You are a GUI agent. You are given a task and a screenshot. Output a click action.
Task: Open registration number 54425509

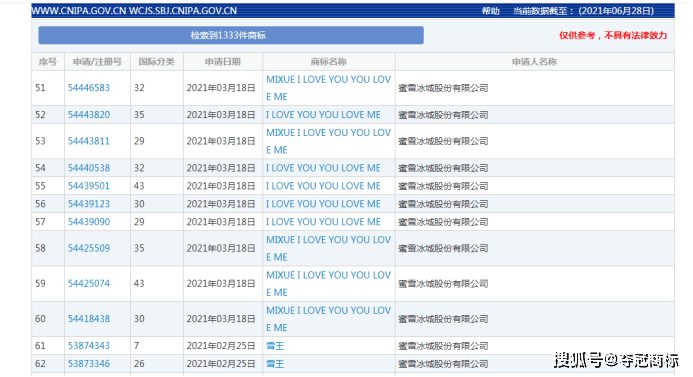[x=88, y=248]
